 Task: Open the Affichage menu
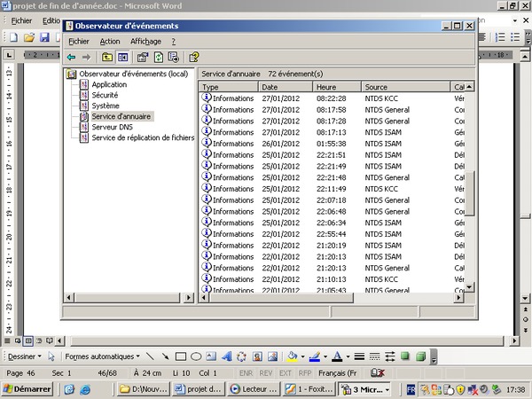tap(145, 41)
